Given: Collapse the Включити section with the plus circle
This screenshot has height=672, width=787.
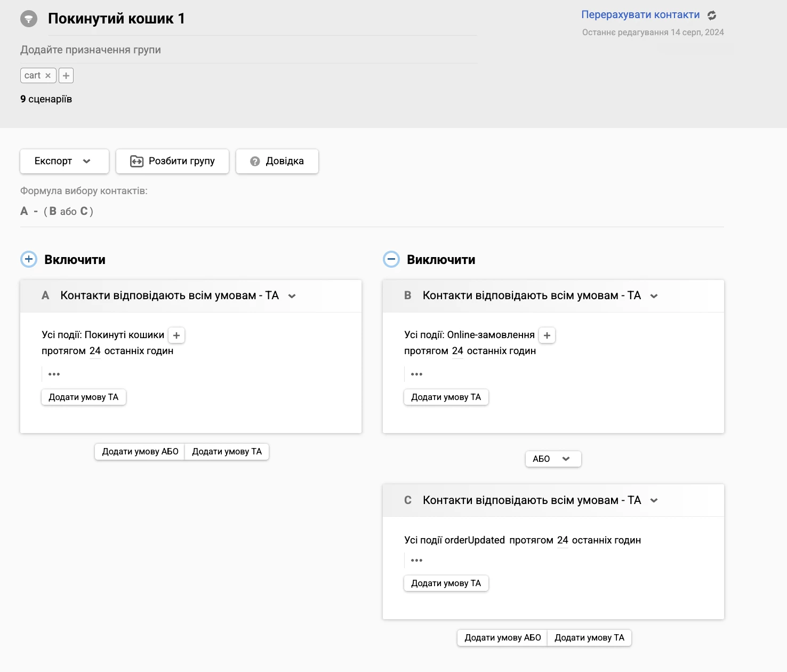Looking at the screenshot, I should 28,259.
